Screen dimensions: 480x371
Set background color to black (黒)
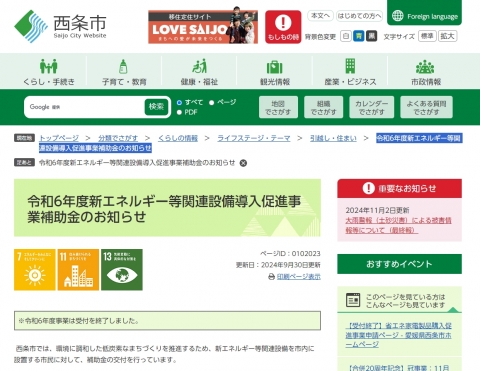pos(371,36)
